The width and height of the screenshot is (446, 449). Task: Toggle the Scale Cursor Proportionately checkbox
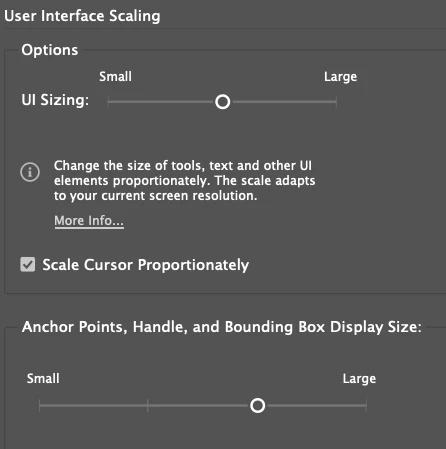tap(28, 265)
